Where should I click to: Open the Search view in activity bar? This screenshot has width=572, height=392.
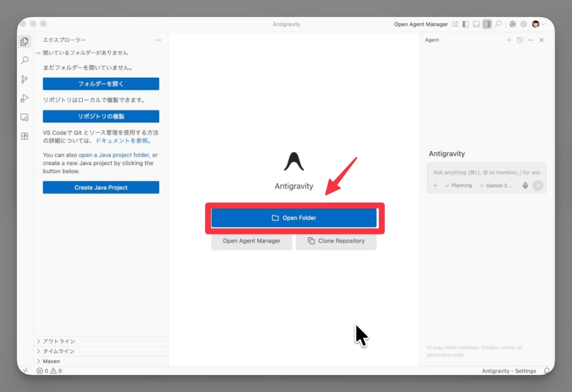click(x=25, y=61)
